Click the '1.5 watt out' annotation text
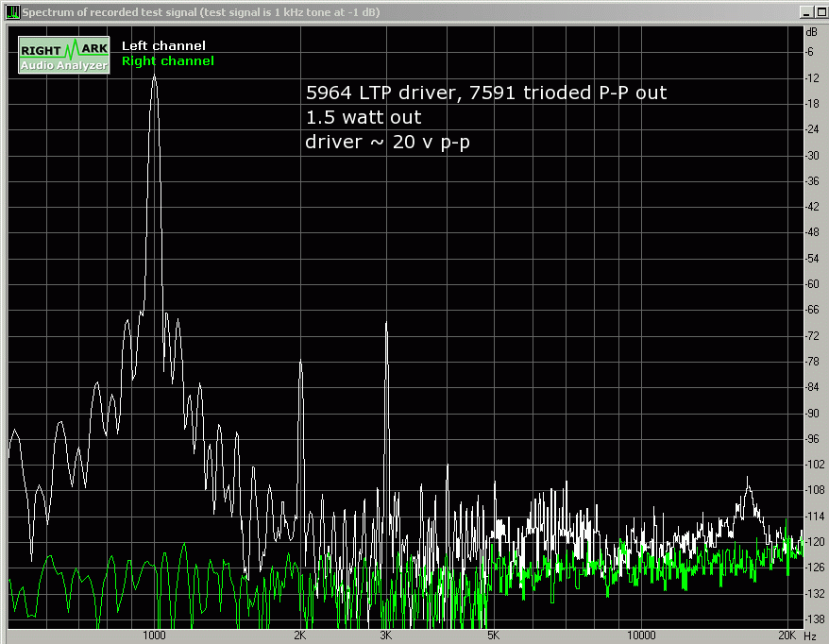 tap(364, 117)
